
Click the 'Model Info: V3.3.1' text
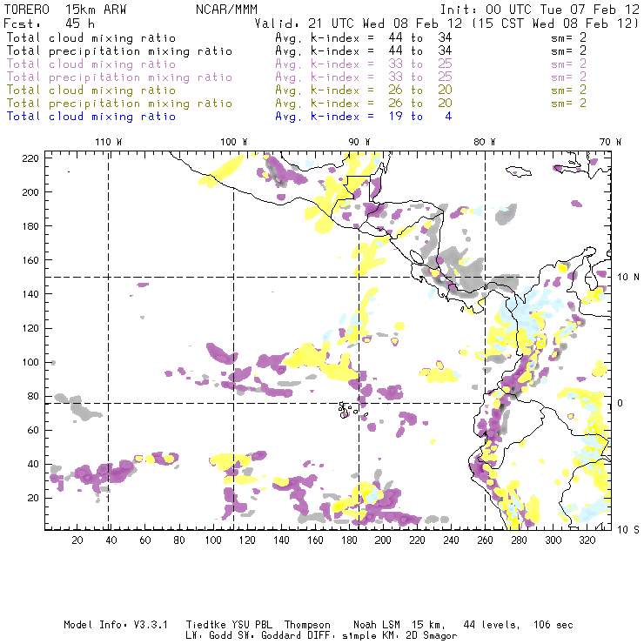[116, 625]
